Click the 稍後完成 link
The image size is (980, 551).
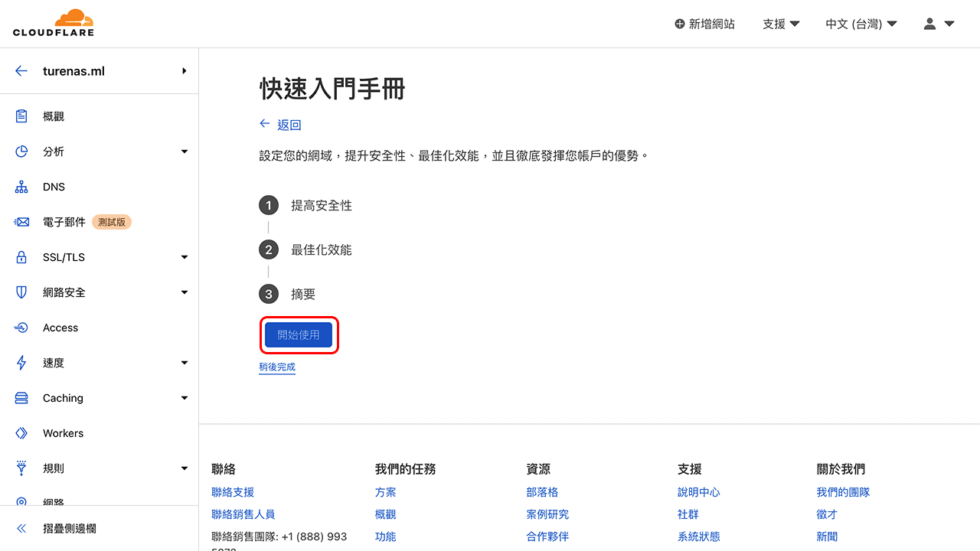[276, 367]
